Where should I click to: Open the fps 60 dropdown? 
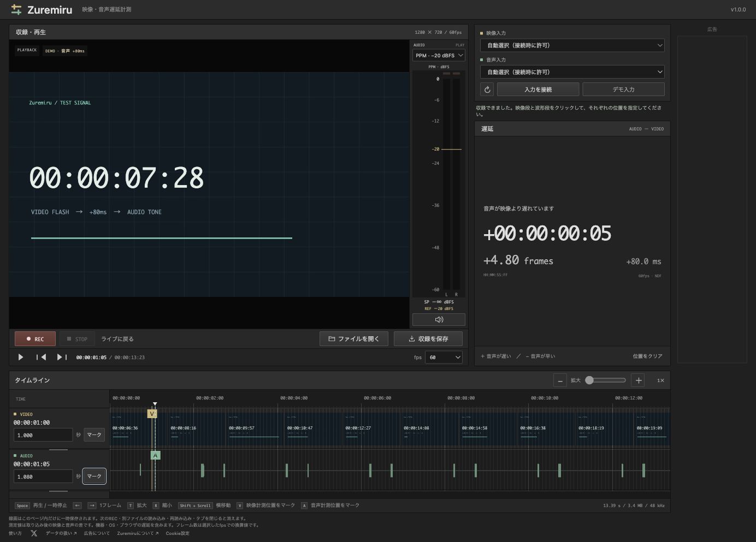tap(444, 358)
